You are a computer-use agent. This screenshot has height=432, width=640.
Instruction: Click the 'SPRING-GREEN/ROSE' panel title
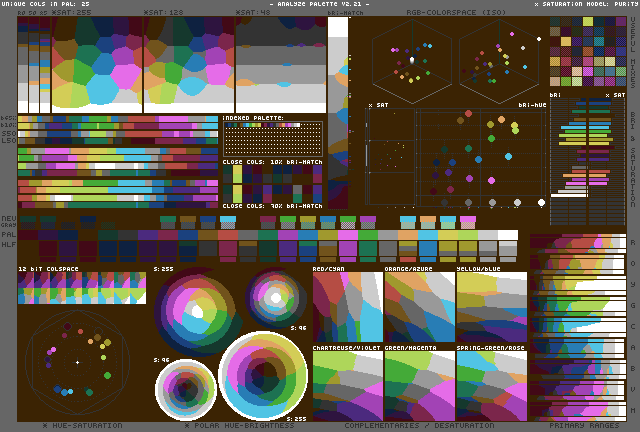click(491, 347)
